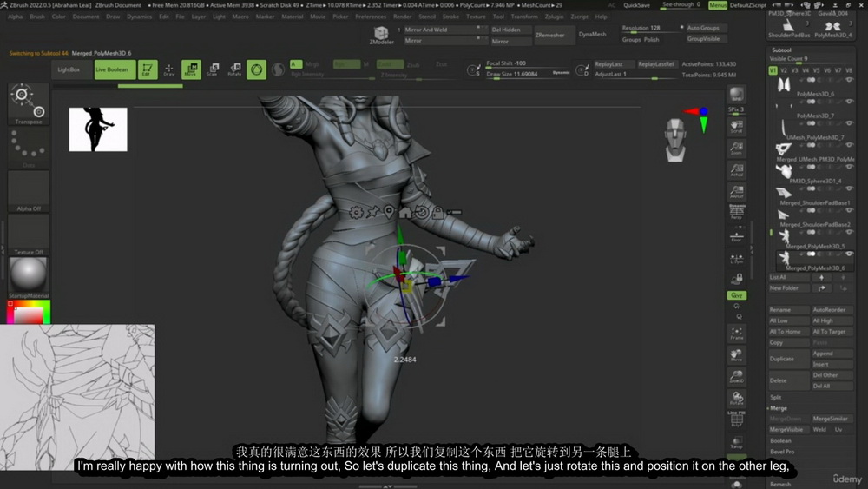Screen dimensions: 868x489
Task: Click gizmo sticky pin icon
Action: [372, 212]
